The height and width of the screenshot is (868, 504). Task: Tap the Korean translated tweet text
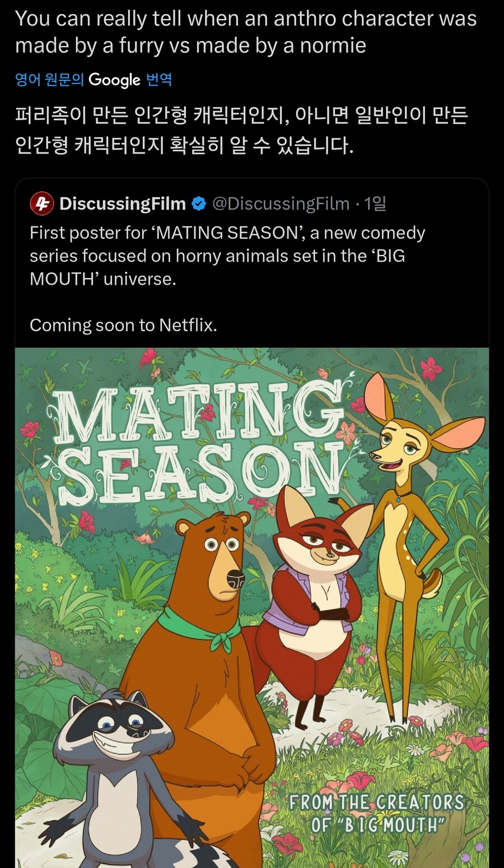click(241, 131)
